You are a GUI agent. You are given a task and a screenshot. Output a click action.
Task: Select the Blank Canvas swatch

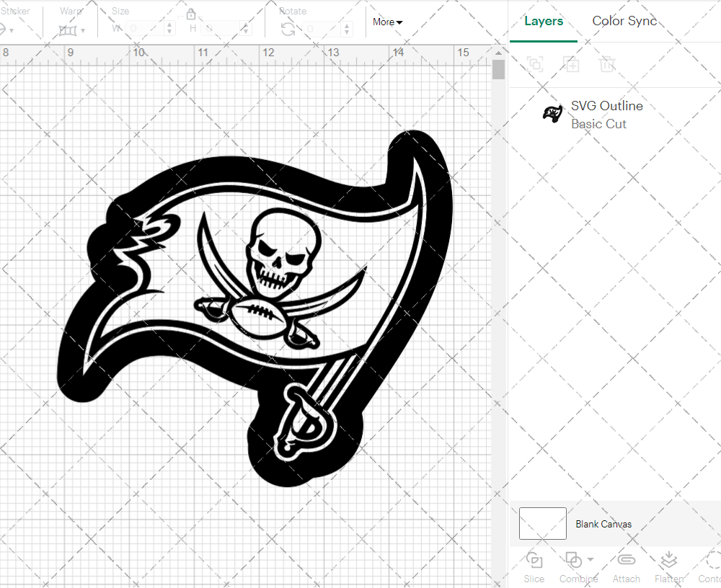543,523
